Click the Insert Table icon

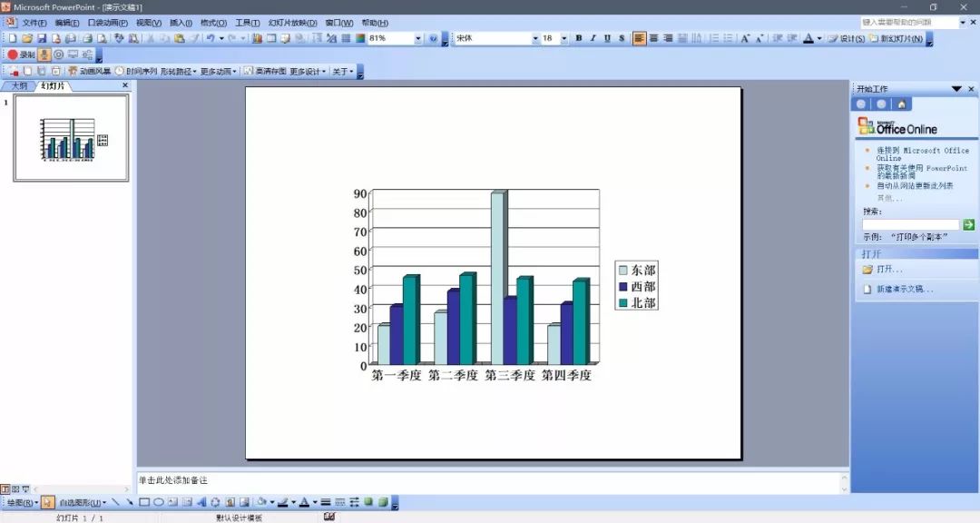271,38
